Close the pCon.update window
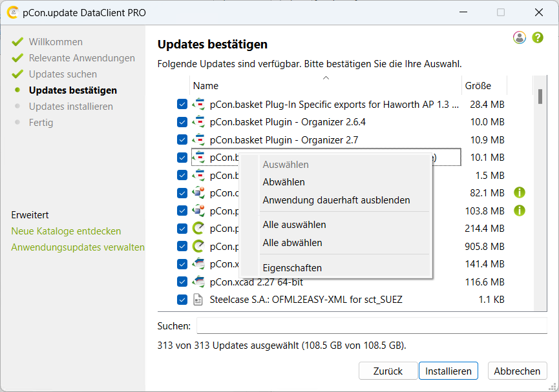 [539, 12]
